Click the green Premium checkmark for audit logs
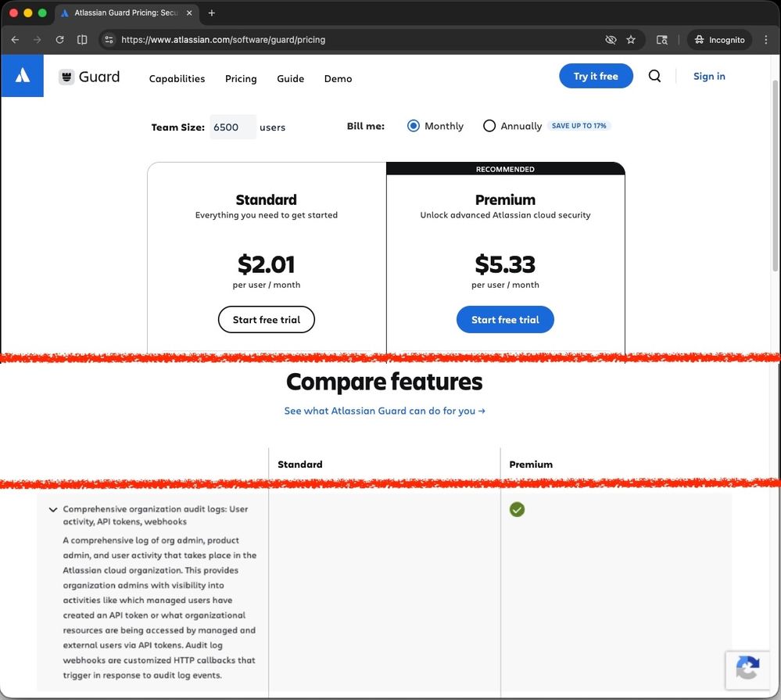Image resolution: width=781 pixels, height=700 pixels. [x=517, y=510]
